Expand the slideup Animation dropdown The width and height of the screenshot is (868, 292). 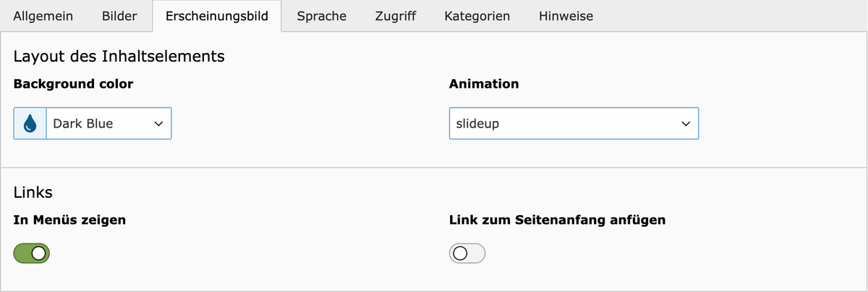(574, 124)
